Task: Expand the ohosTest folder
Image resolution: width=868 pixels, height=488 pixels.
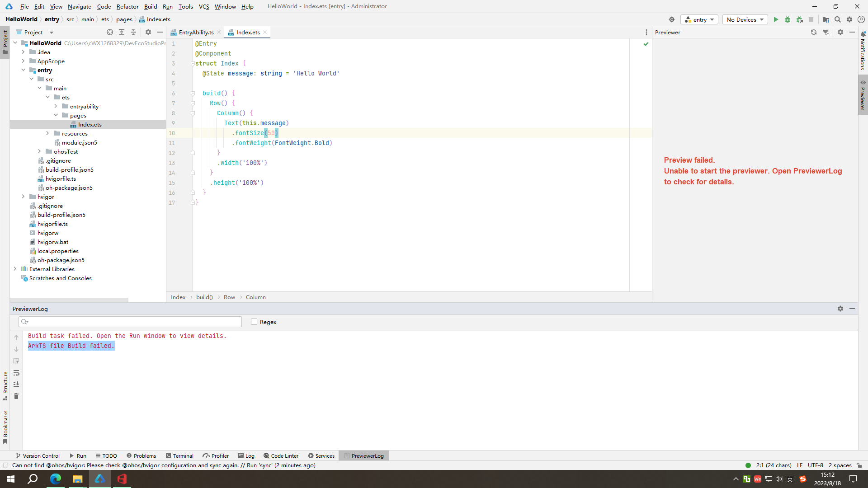Action: coord(39,151)
